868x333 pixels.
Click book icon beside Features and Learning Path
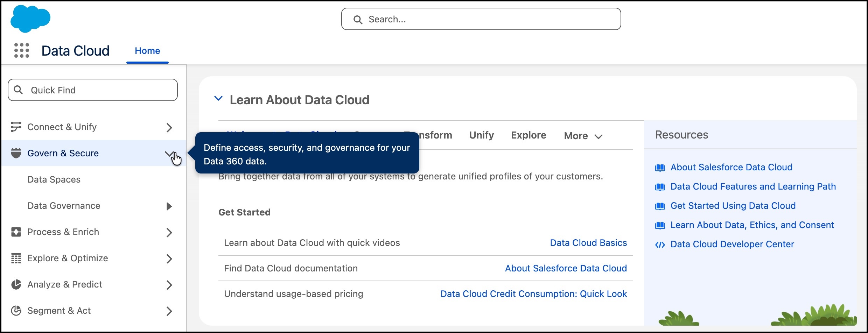660,187
